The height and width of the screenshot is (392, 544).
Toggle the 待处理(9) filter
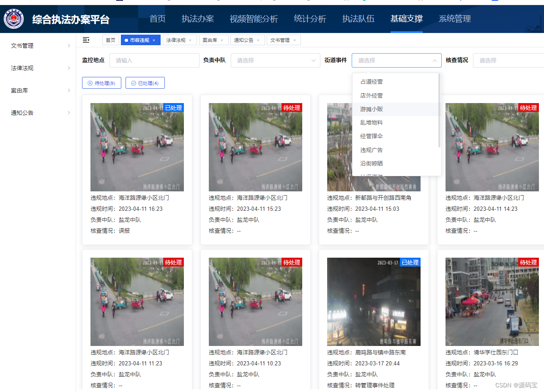tap(101, 83)
